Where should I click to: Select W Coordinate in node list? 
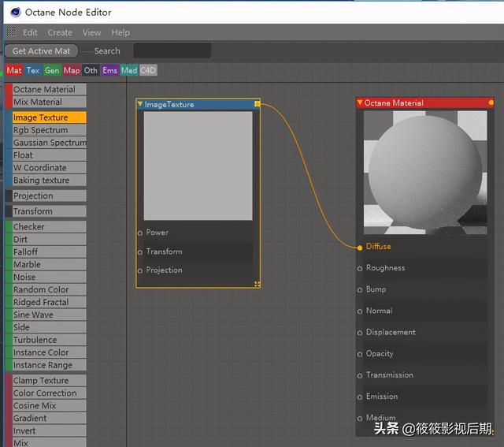tap(49, 168)
